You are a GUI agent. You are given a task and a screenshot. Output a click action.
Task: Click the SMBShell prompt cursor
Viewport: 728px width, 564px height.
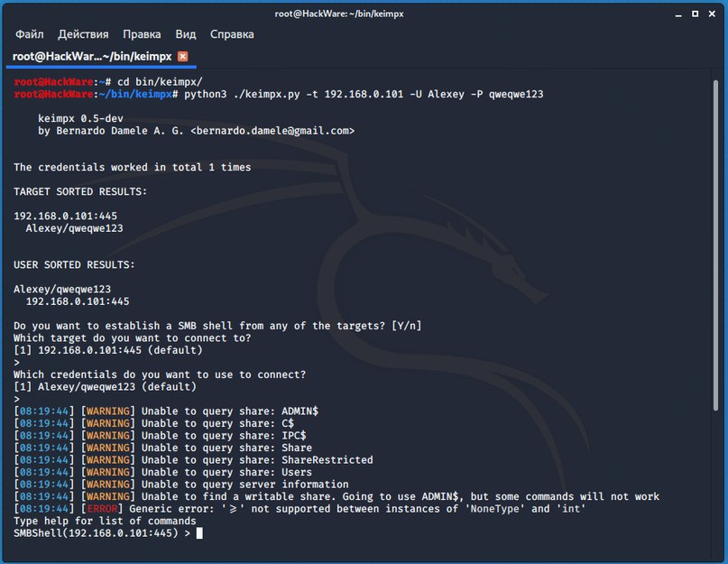199,533
